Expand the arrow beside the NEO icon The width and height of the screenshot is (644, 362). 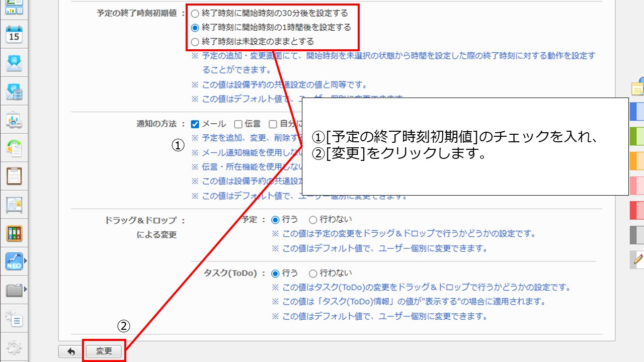coord(25,261)
